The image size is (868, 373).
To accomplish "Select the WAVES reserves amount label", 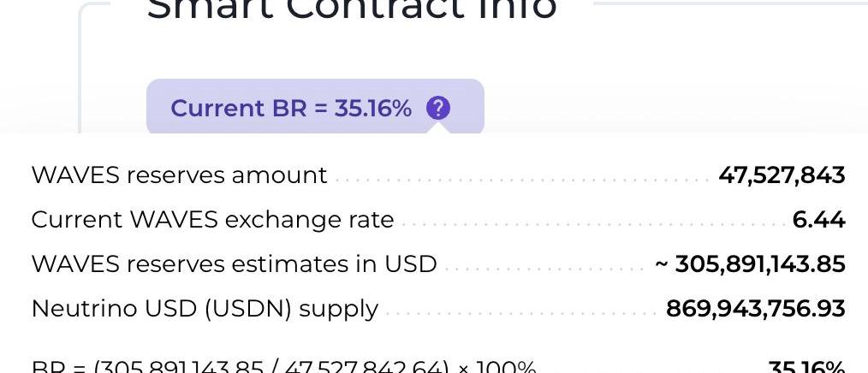I will coord(179,175).
